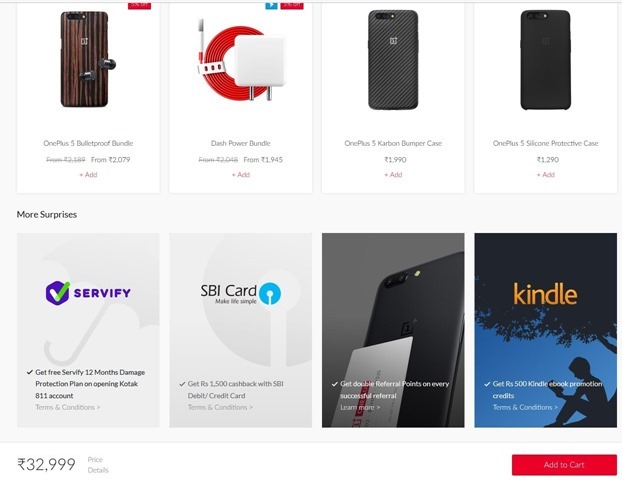The height and width of the screenshot is (480, 622).
Task: Open Kindle Terms & Conditions link
Action: click(x=525, y=407)
